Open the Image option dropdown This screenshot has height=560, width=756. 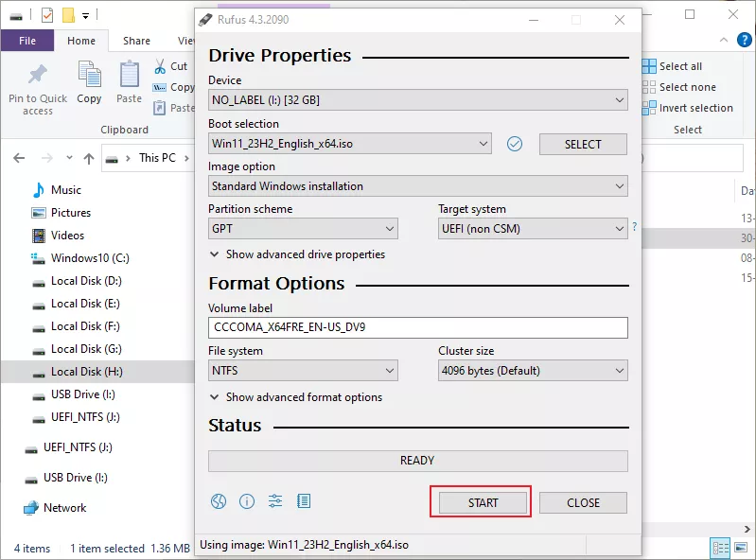(x=418, y=186)
